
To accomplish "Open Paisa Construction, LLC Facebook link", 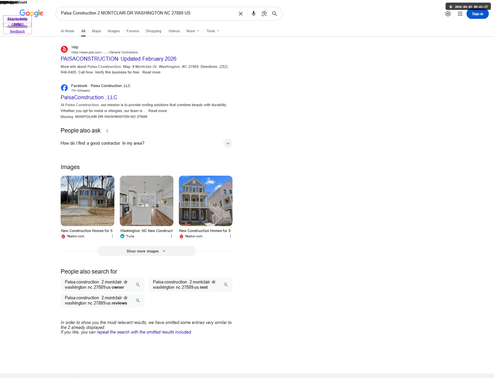I will coord(89,97).
